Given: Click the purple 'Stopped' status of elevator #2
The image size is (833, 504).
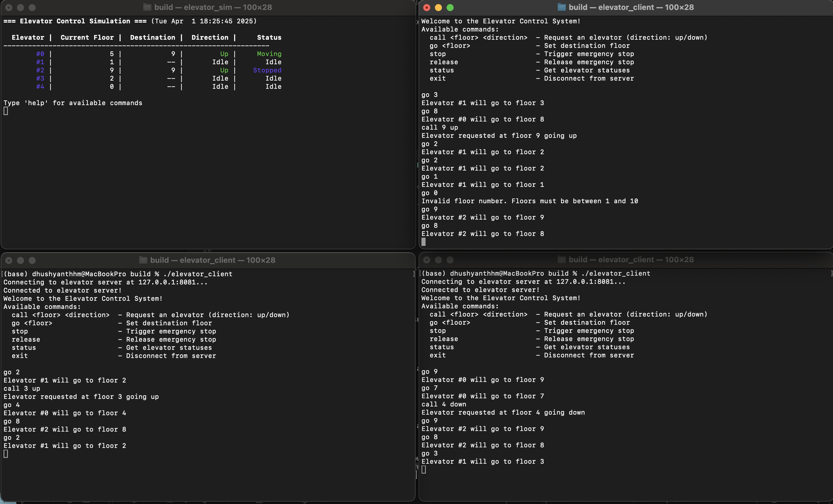Looking at the screenshot, I should point(267,70).
